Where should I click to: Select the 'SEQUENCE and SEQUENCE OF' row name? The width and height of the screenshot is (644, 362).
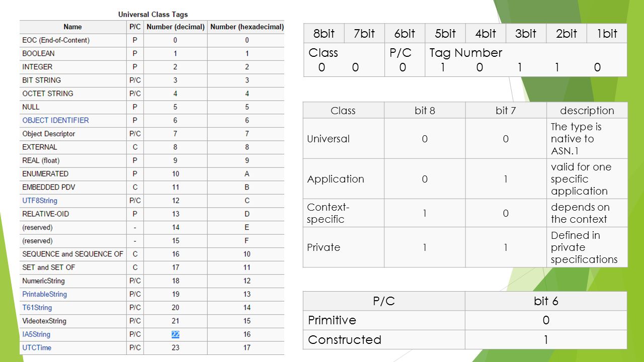(72, 254)
